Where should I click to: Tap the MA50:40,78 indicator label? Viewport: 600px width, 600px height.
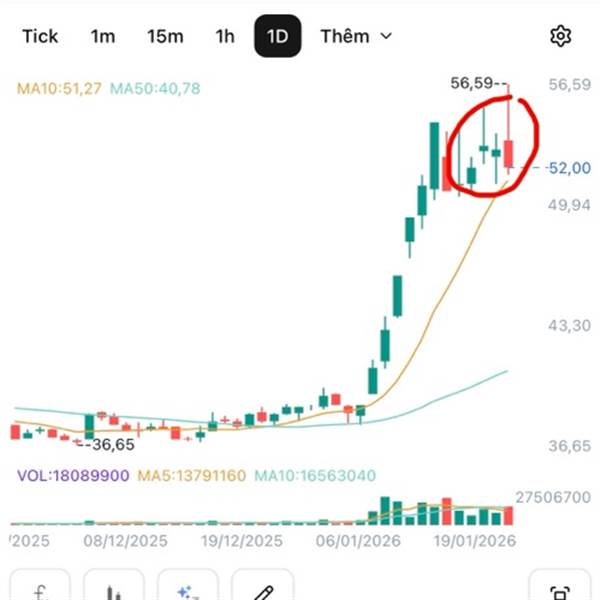click(x=155, y=89)
